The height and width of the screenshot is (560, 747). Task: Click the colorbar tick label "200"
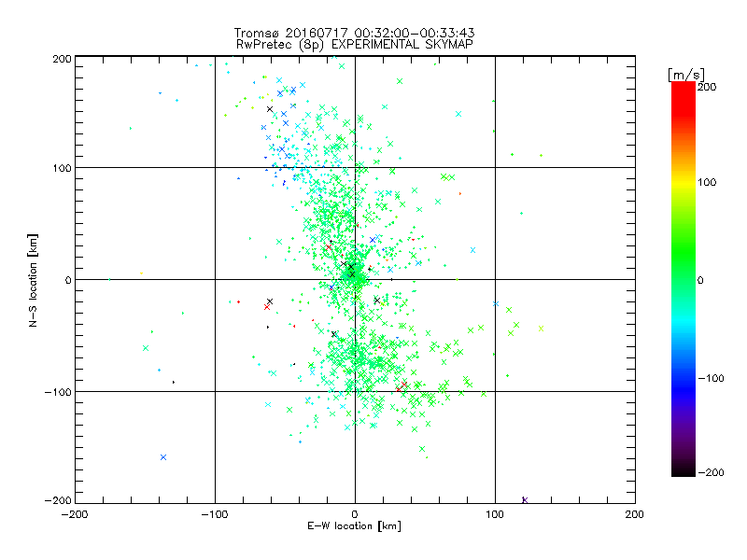click(x=707, y=87)
